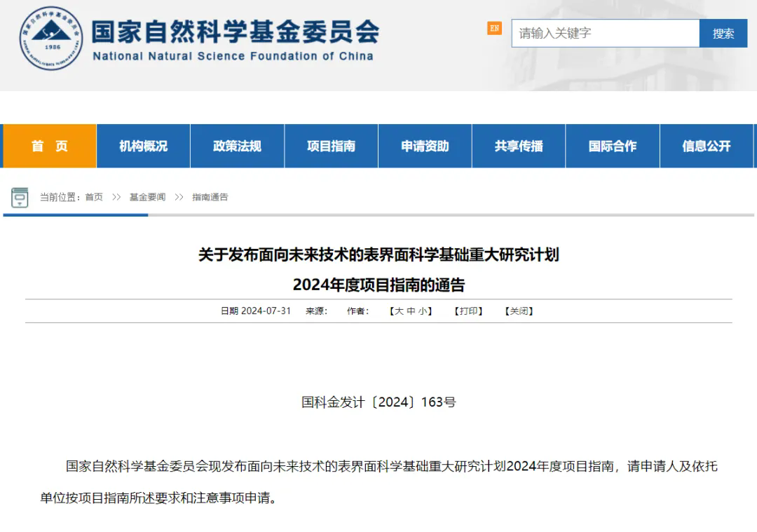
Task: Click the keyword search input field
Action: pos(605,33)
